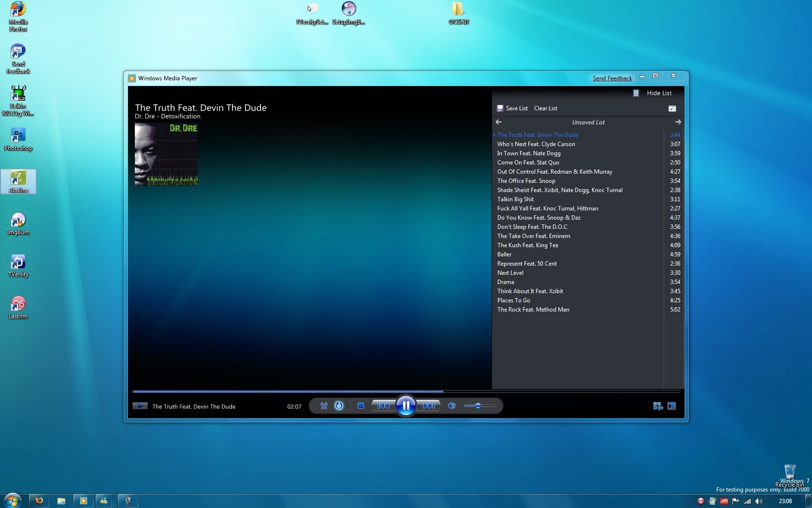812x508 pixels.
Task: Open Send Feedback link in title bar
Action: click(x=612, y=78)
